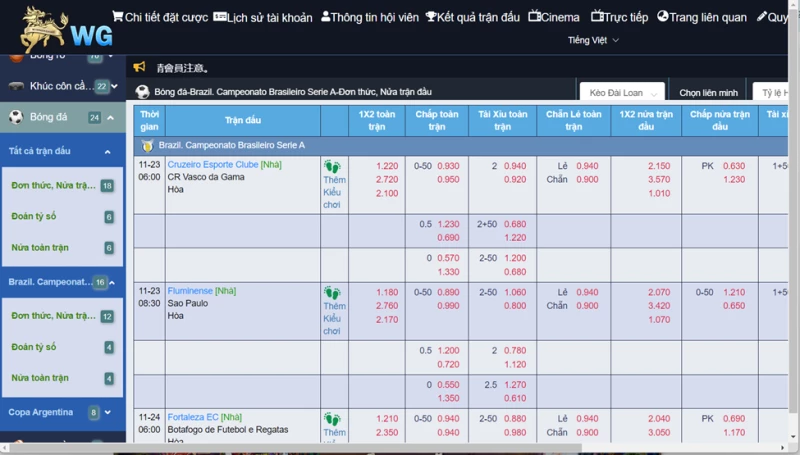Click footprints icon for Cruzeiro match

(332, 167)
